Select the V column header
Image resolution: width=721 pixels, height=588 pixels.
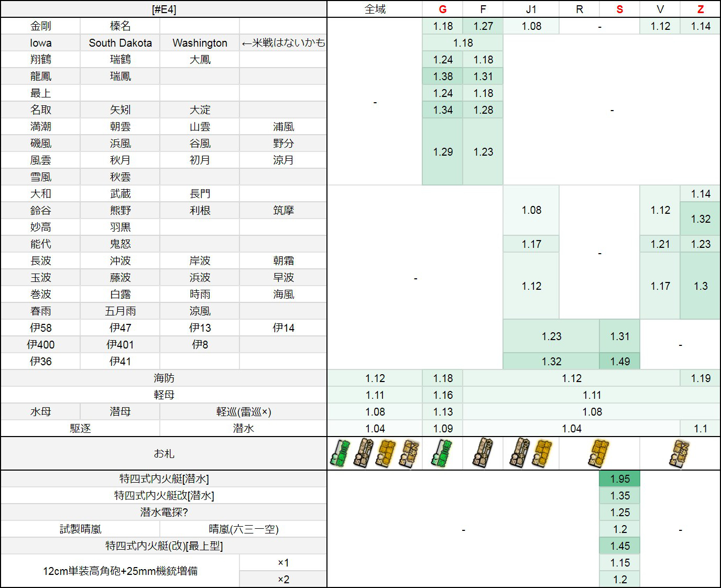pos(660,9)
